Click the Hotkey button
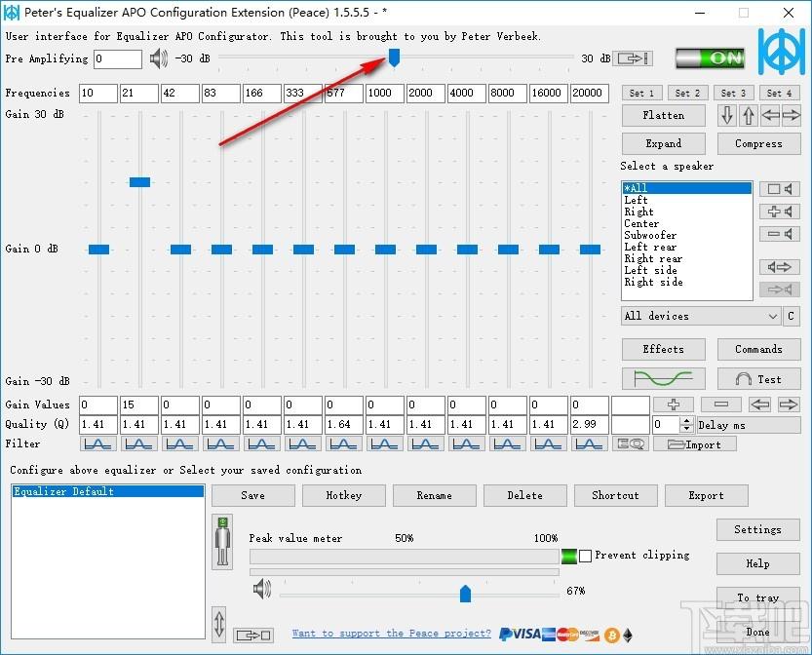The height and width of the screenshot is (655, 812). [344, 495]
